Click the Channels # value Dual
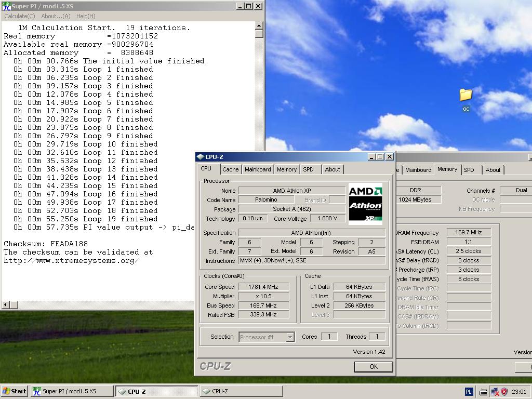The height and width of the screenshot is (399, 532). pos(516,190)
